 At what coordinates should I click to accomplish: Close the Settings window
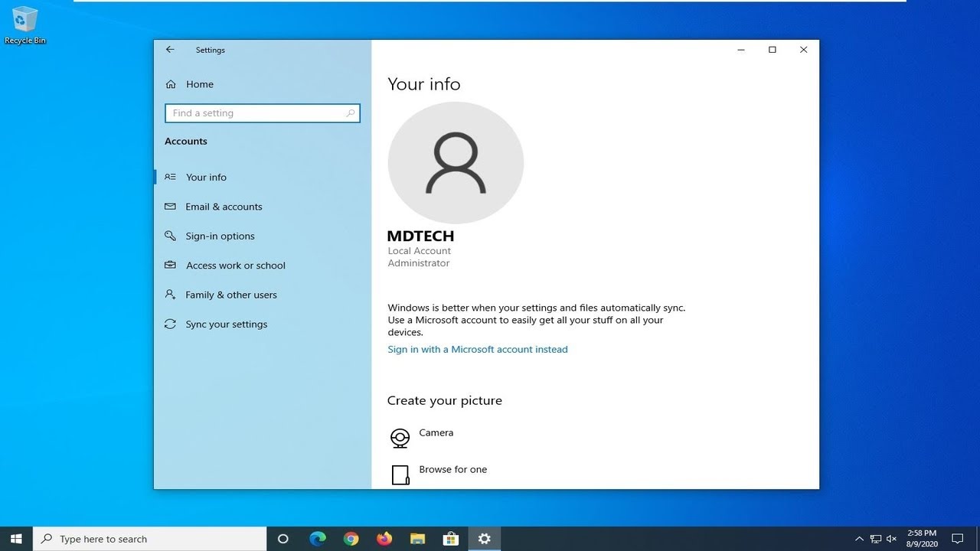pos(803,50)
